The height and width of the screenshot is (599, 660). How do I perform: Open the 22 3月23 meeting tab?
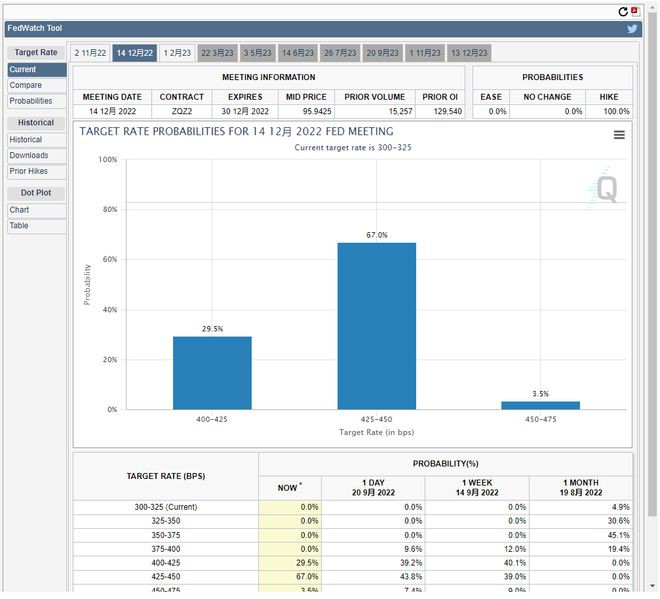[217, 53]
